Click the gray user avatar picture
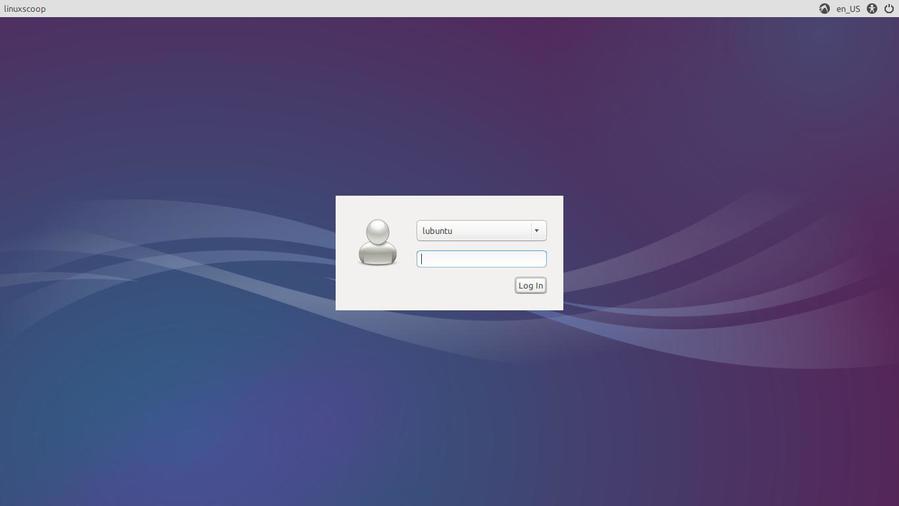899x506 pixels. (377, 243)
